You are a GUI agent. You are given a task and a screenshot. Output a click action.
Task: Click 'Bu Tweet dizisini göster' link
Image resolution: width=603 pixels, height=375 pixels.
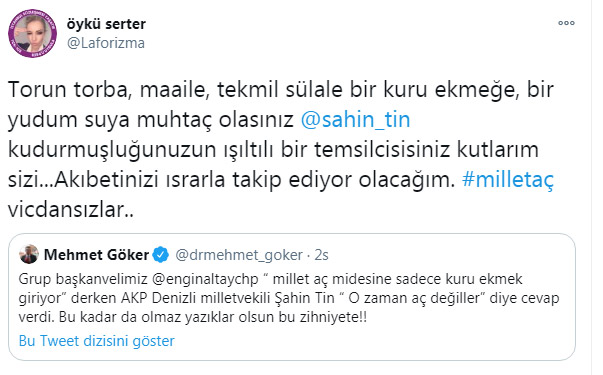(97, 341)
